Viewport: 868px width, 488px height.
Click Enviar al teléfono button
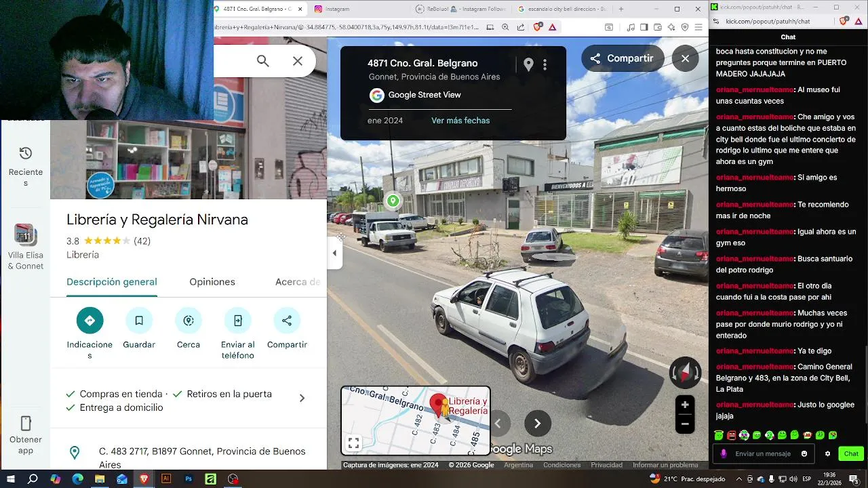(x=237, y=321)
